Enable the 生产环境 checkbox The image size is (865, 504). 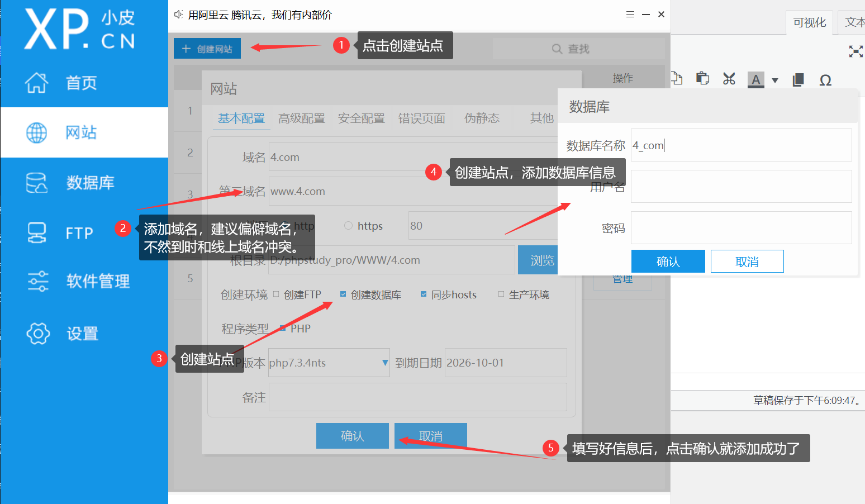(501, 294)
